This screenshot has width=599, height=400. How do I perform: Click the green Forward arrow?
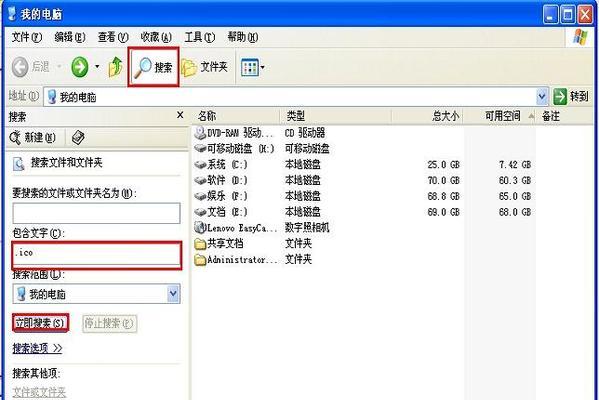(x=80, y=67)
